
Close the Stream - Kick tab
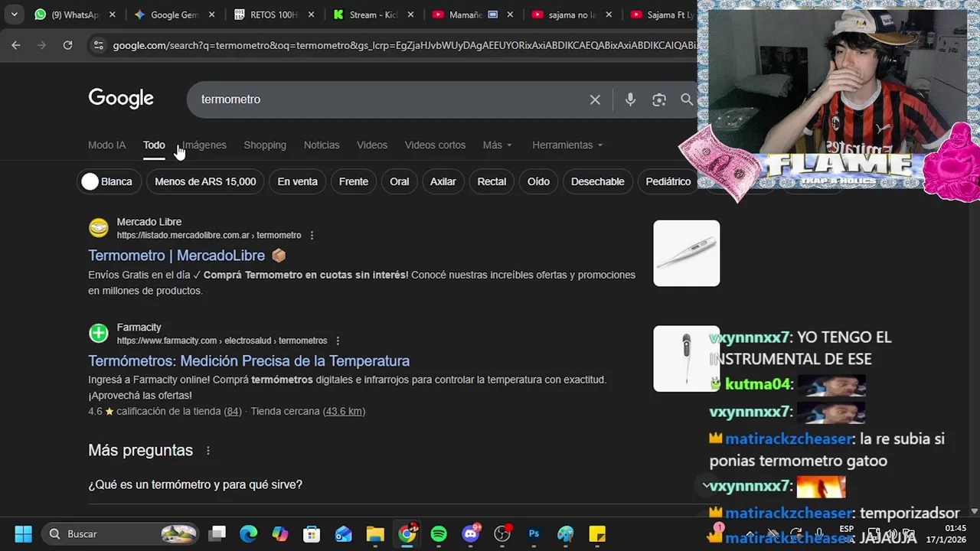[410, 15]
